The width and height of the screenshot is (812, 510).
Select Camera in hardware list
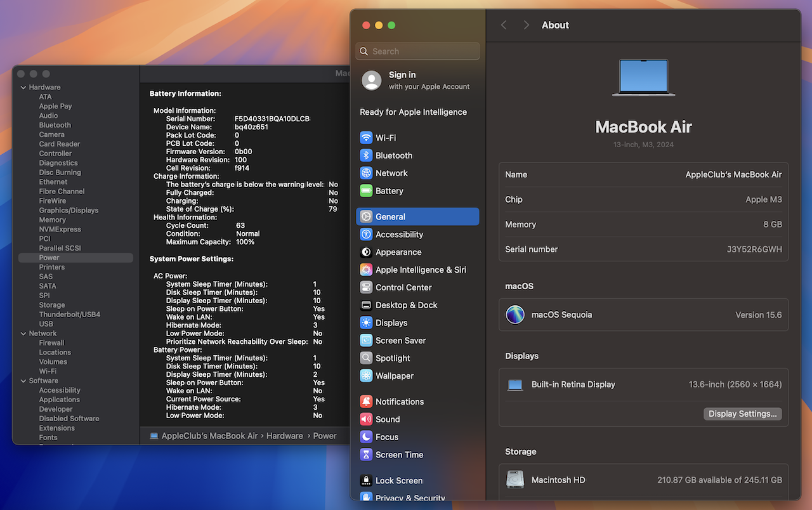(x=51, y=134)
